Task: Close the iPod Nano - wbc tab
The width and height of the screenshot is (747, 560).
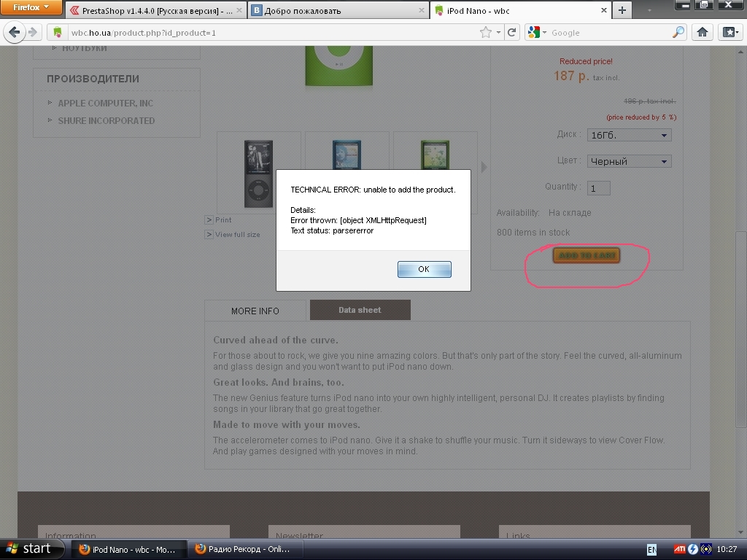Action: point(603,10)
